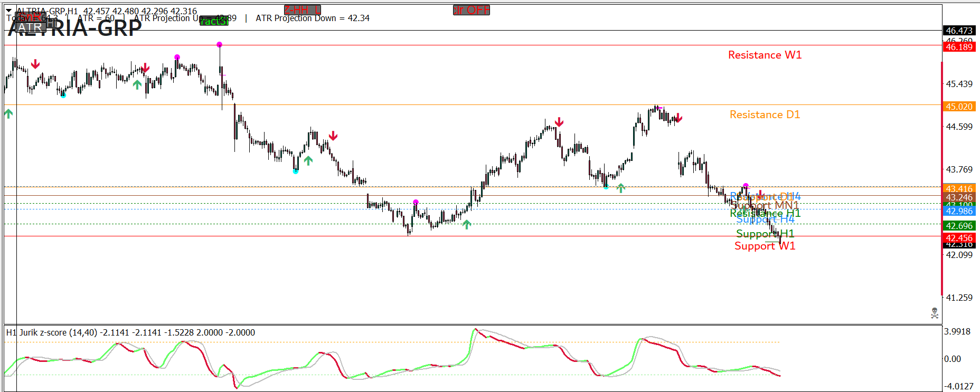Expand the one-click trading triangle beside the chart title

(x=8, y=11)
